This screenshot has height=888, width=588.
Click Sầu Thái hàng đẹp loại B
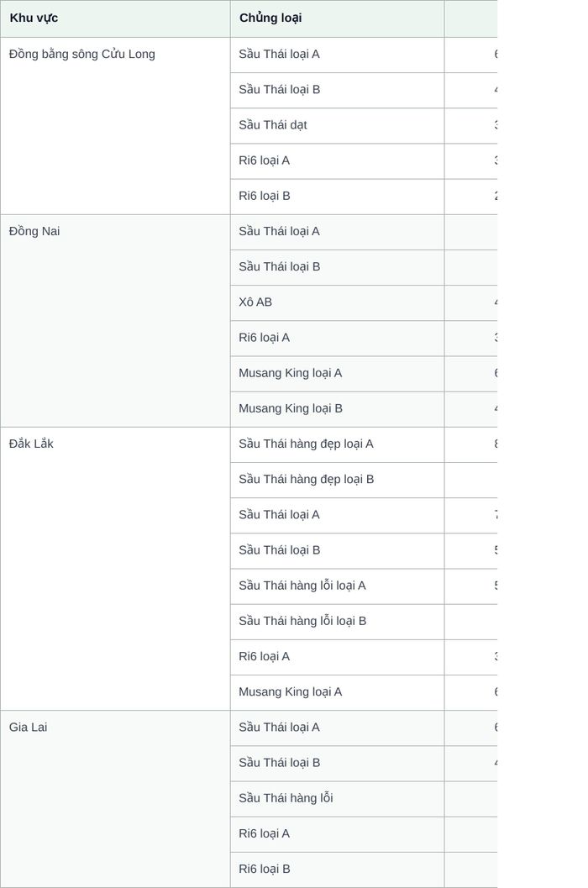click(337, 480)
